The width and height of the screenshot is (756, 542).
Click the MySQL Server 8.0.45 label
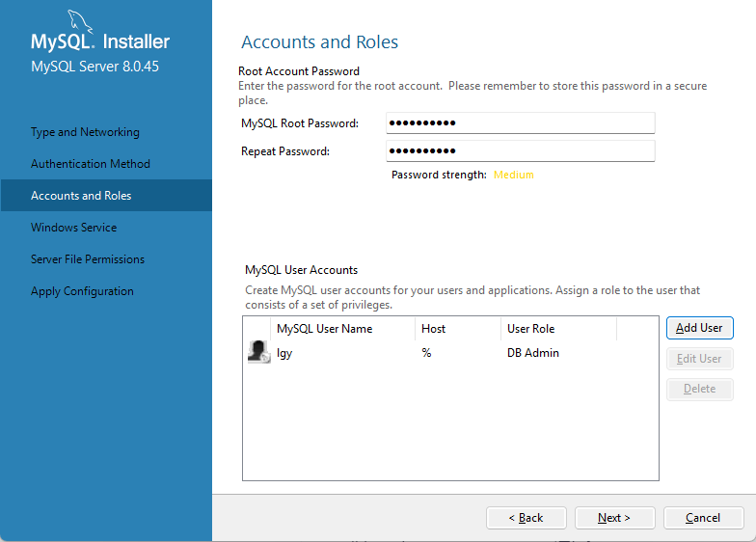[94, 67]
